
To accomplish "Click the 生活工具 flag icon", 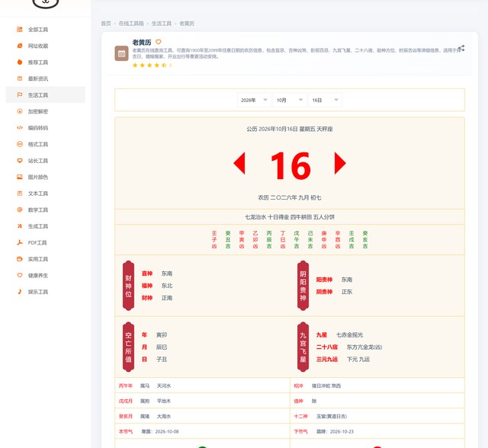I will click(x=20, y=94).
